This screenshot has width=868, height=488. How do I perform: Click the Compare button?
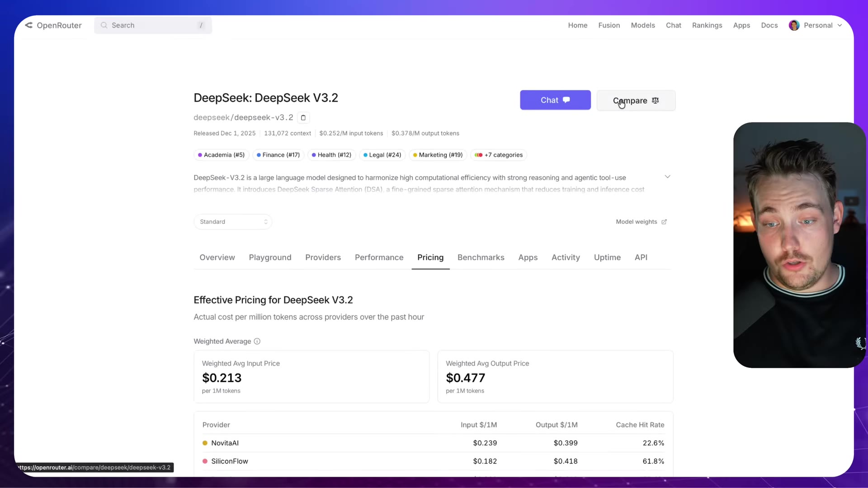tap(636, 100)
